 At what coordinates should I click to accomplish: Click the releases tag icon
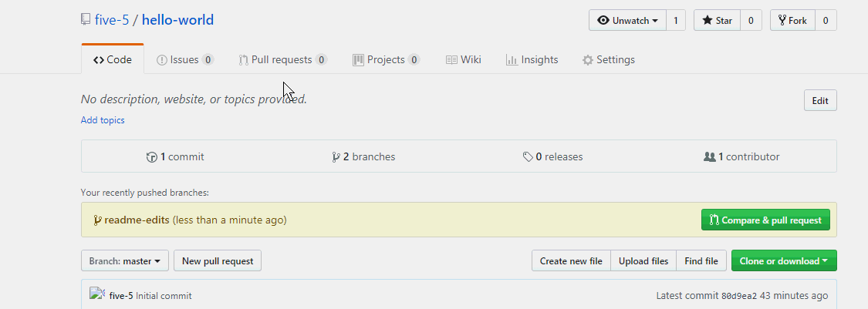pos(528,157)
